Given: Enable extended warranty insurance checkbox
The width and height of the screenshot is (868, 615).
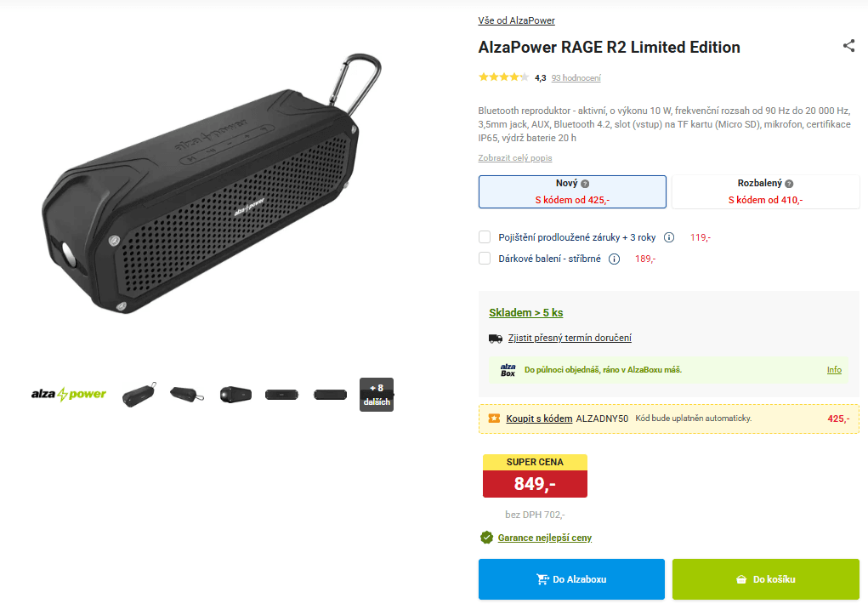Looking at the screenshot, I should pyautogui.click(x=485, y=237).
